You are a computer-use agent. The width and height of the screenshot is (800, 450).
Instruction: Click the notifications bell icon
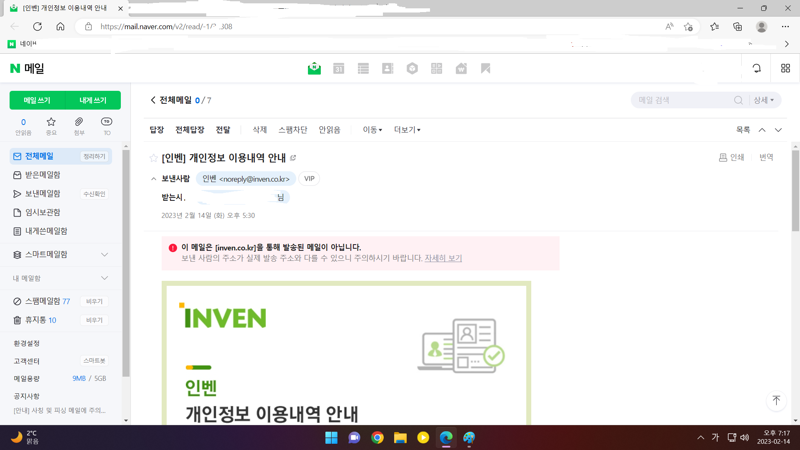[x=757, y=68]
